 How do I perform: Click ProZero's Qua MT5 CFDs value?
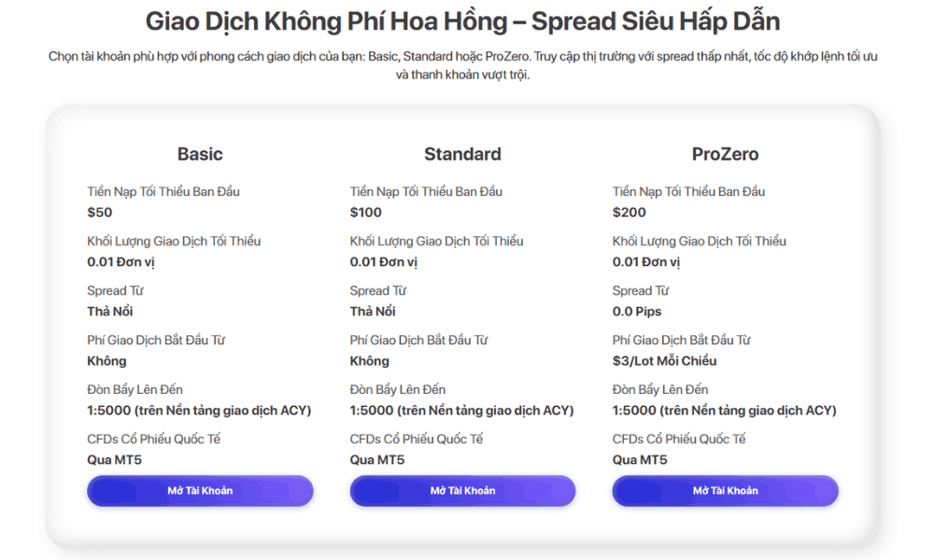coord(640,460)
